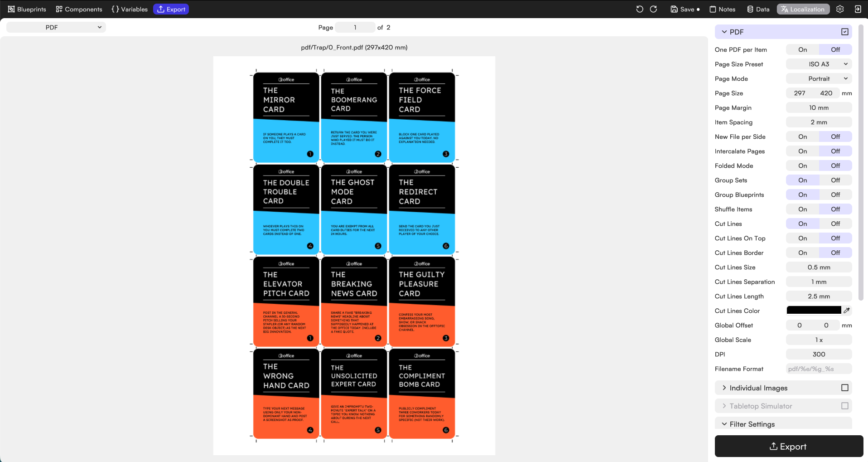Click the Save button

[685, 9]
